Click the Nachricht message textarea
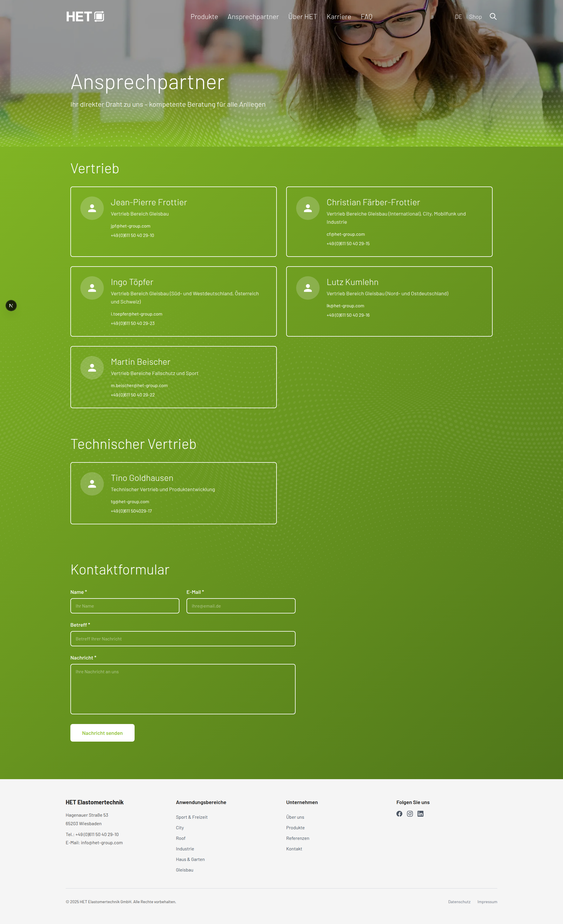This screenshot has height=924, width=563. (183, 689)
